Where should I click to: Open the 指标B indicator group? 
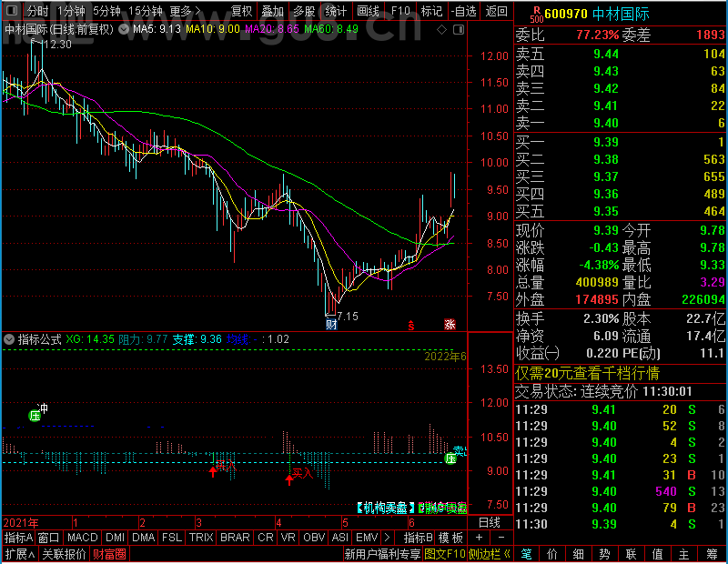[x=418, y=538]
